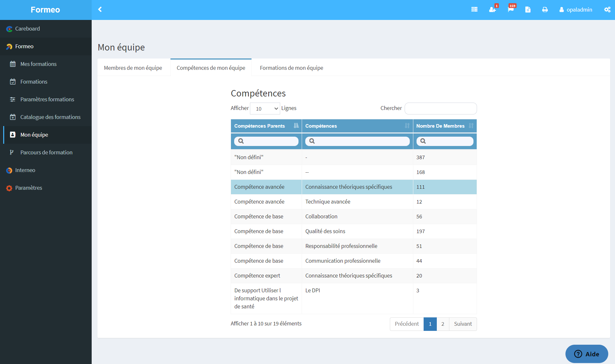Select the Qualité des soins row
The image size is (615, 364).
[x=354, y=231]
